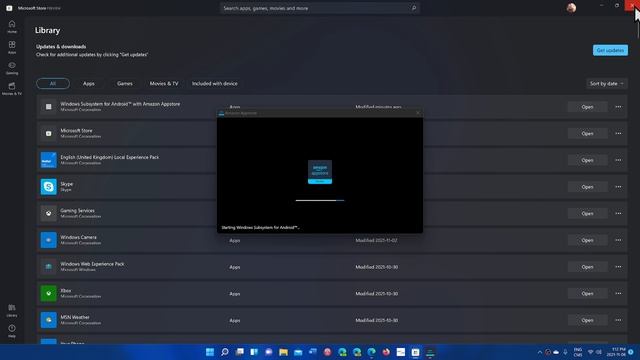Viewport: 640px width, 360px height.
Task: Show hidden tray icons chevron
Action: [x=540, y=352]
